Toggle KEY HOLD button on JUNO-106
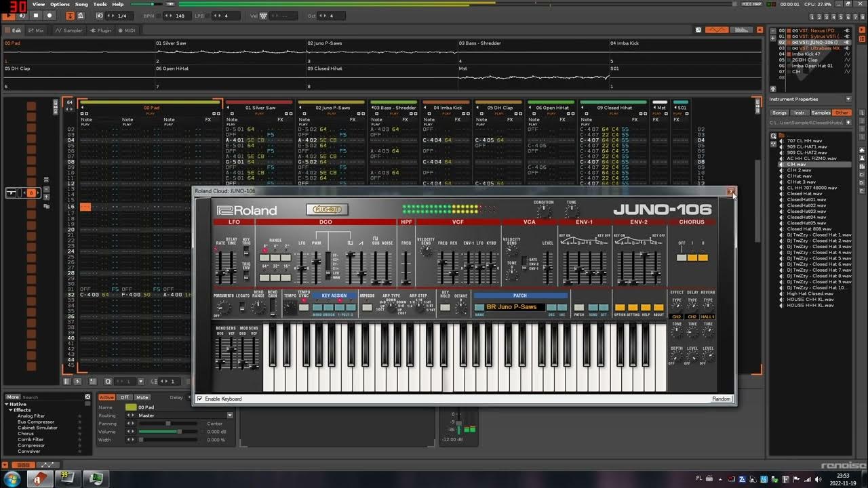868x488 pixels. pos(445,307)
